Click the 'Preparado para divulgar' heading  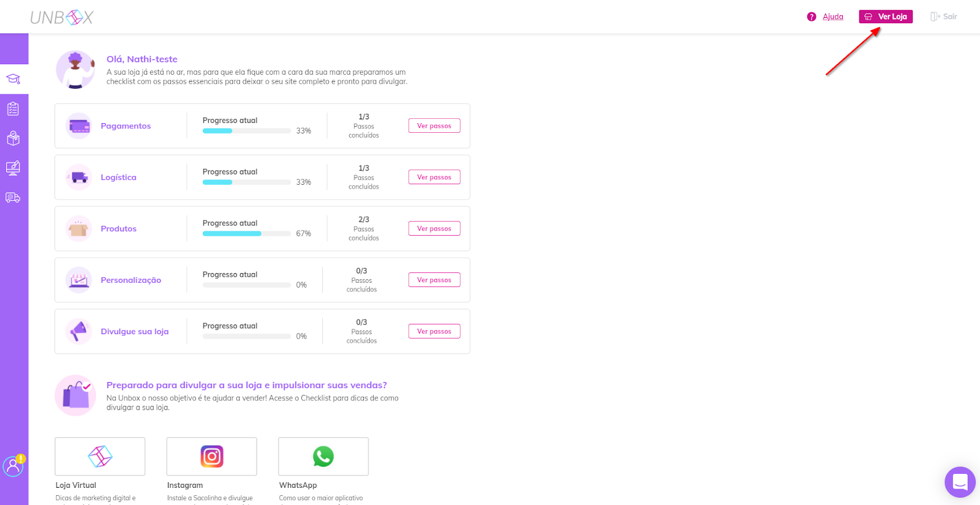pyautogui.click(x=247, y=385)
